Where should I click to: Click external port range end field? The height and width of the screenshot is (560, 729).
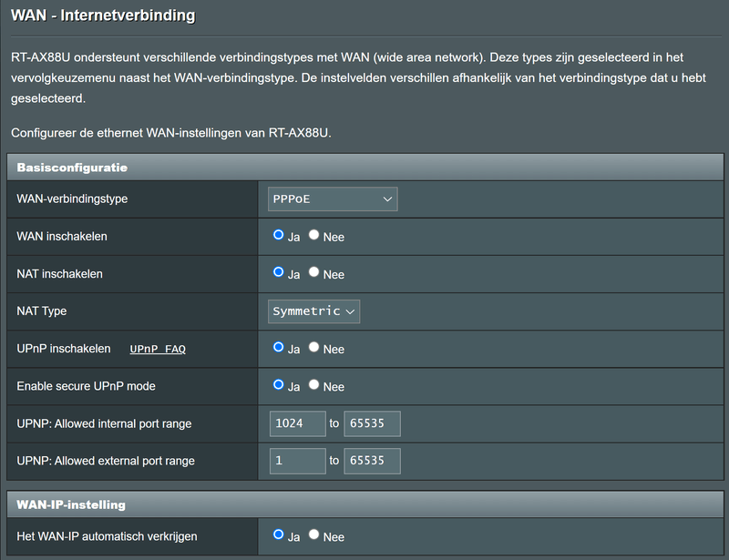click(372, 461)
